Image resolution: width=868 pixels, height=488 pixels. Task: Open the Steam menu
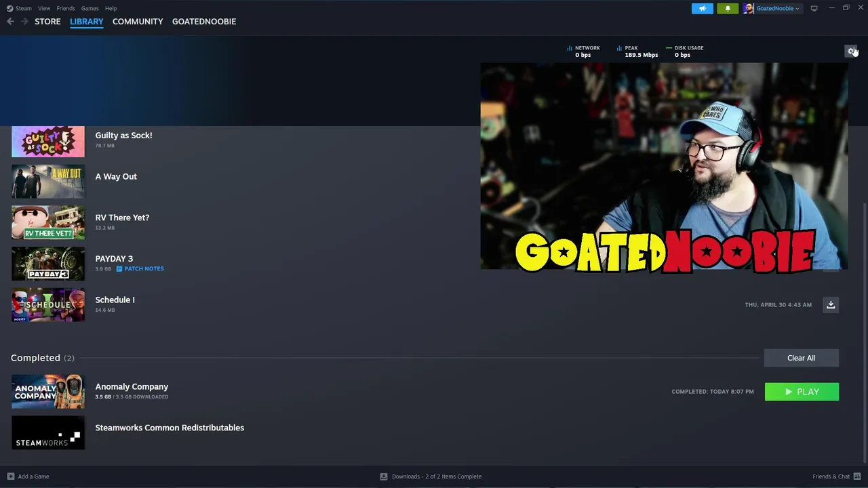[24, 8]
